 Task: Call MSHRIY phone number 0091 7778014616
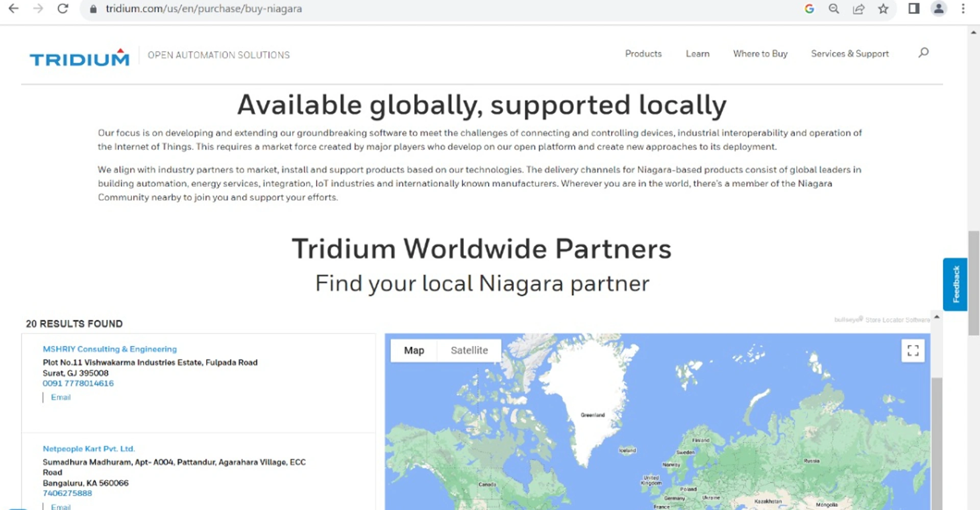pos(78,384)
